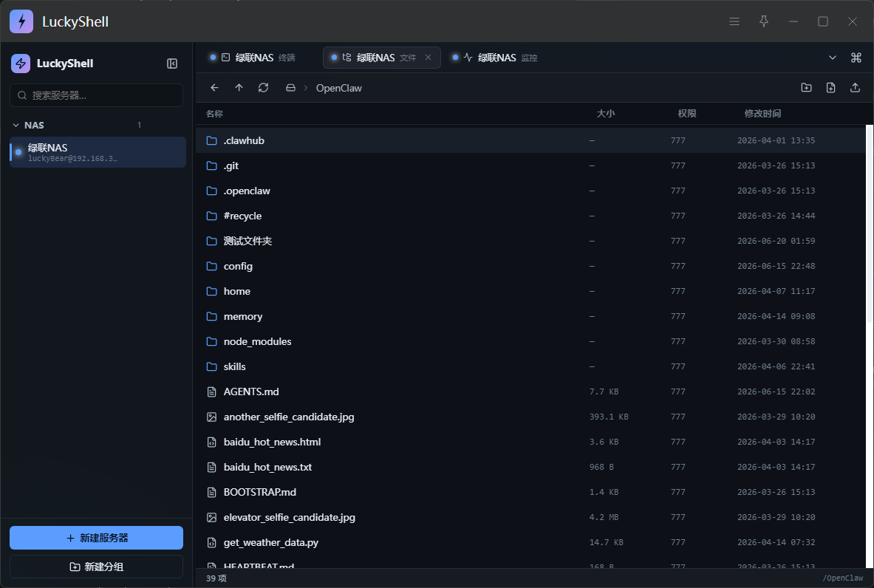Viewport: 874px width, 588px height.
Task: Switch to 绿联NAS 监控 tab
Action: pos(495,58)
